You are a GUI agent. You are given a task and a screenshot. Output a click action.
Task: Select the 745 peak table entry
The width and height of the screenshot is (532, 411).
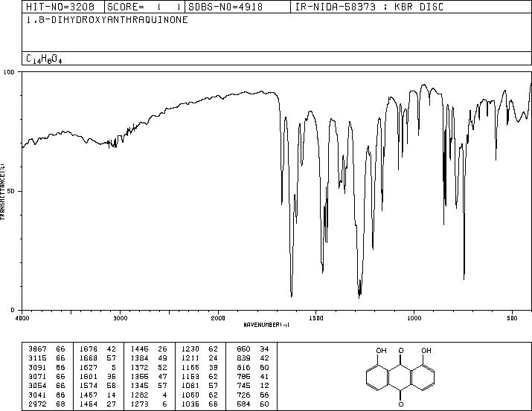click(x=253, y=386)
